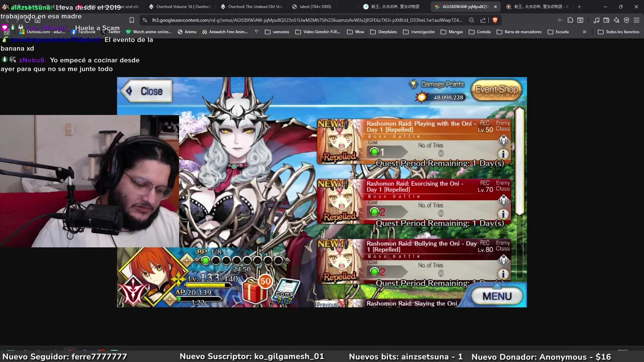This screenshot has width=644, height=362.
Task: Click the browser address bar URL
Action: pyautogui.click(x=307, y=20)
